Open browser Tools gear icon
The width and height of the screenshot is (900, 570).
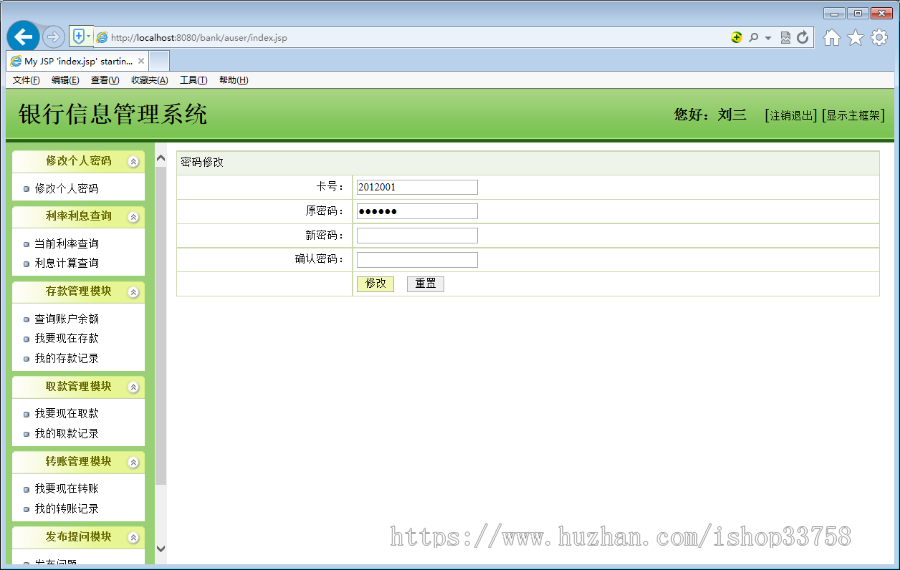pos(879,38)
